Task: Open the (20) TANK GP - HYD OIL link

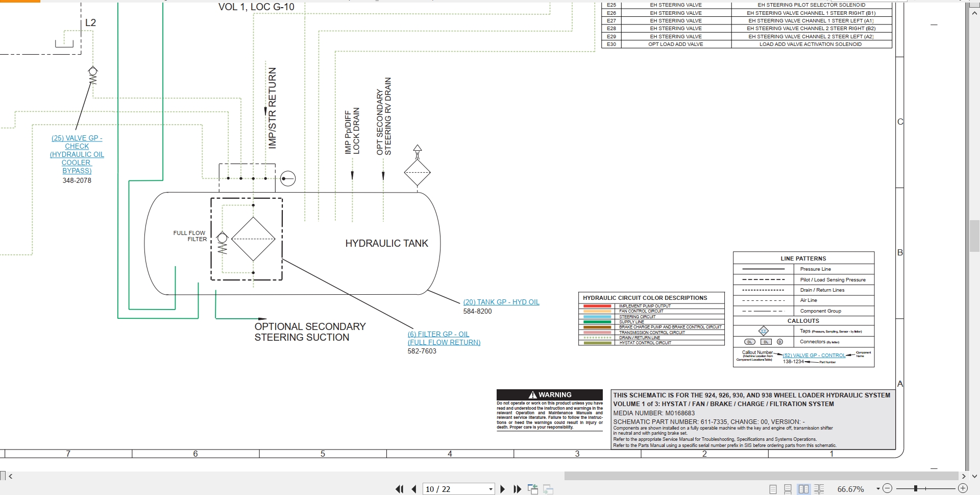Action: [x=501, y=302]
